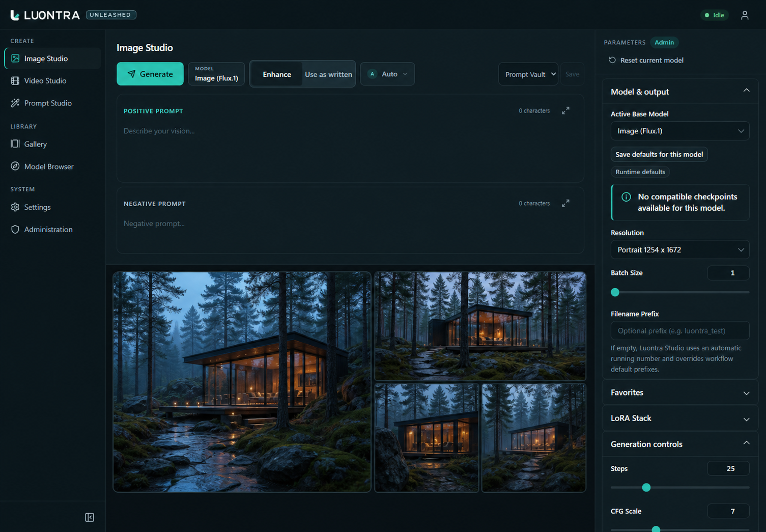Click the Generate button
766x532 pixels.
click(x=150, y=74)
